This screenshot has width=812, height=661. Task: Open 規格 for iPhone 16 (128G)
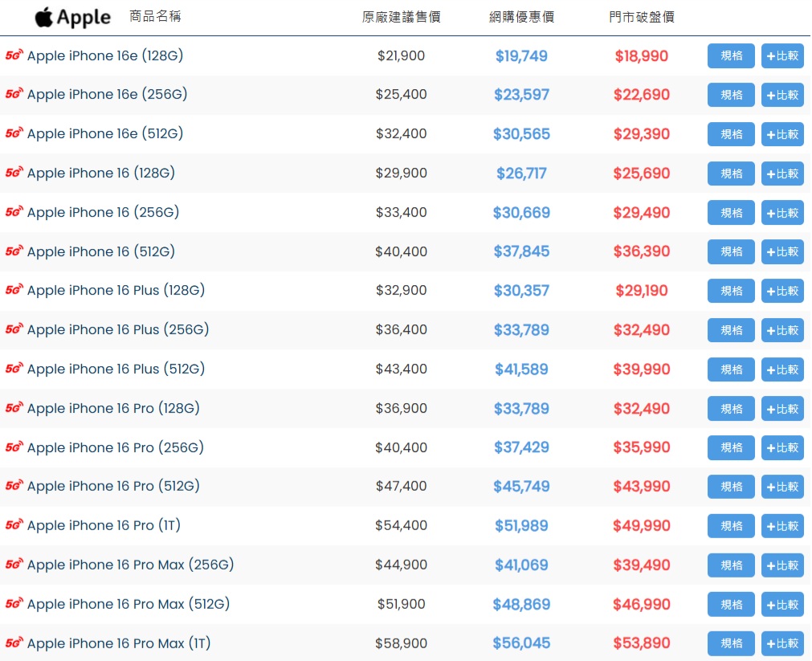point(731,173)
